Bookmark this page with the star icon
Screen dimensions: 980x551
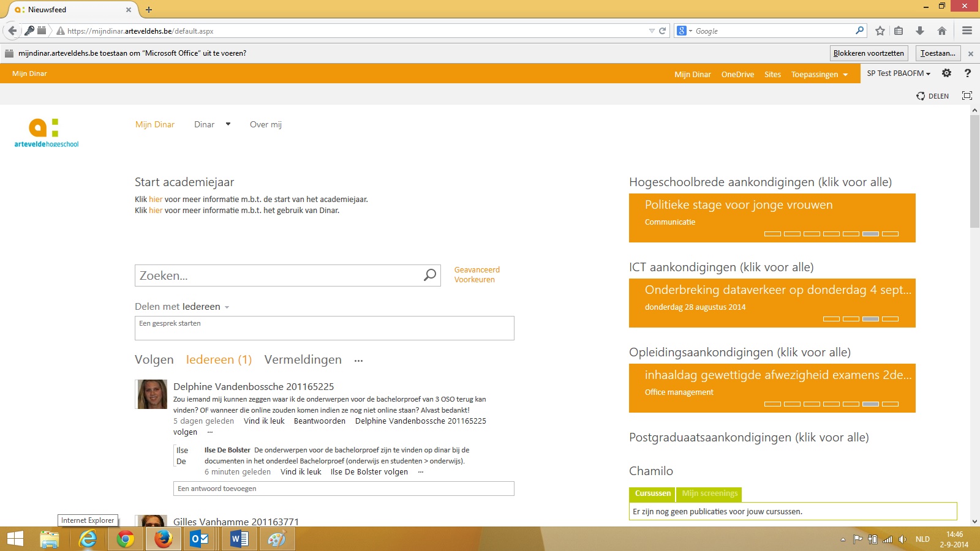[880, 31]
